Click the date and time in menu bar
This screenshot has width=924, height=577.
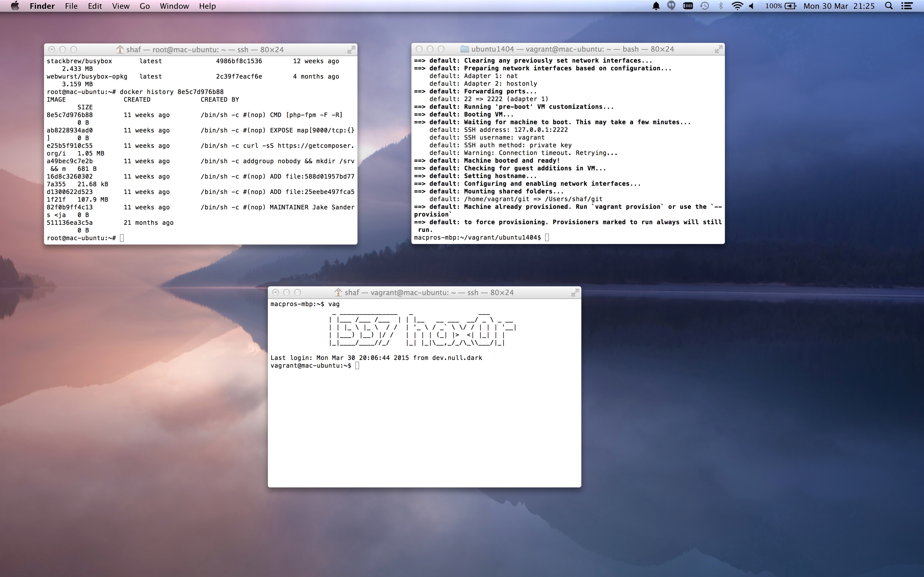[x=839, y=6]
